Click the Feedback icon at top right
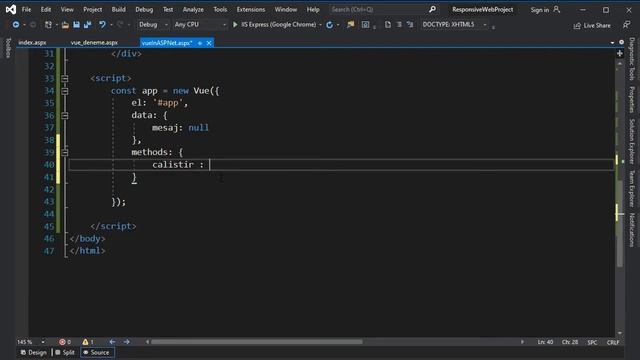The image size is (640, 360). (627, 25)
